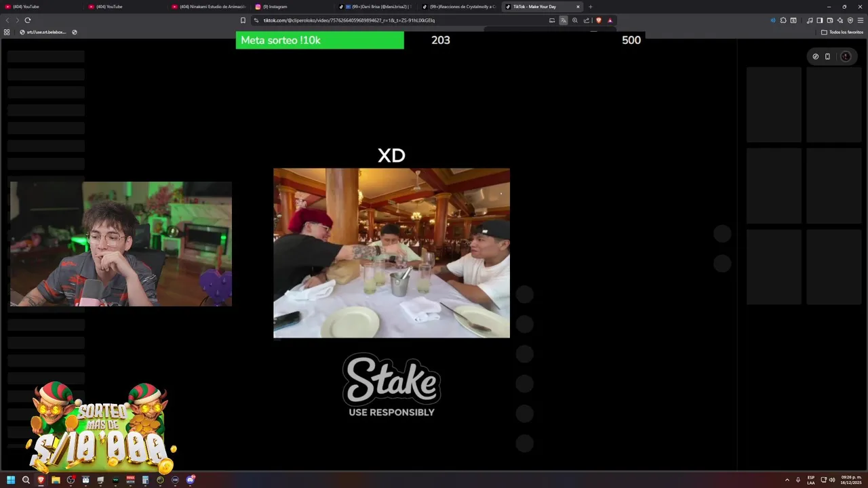
Task: Click the tab audio indicator icon
Action: 772,20
